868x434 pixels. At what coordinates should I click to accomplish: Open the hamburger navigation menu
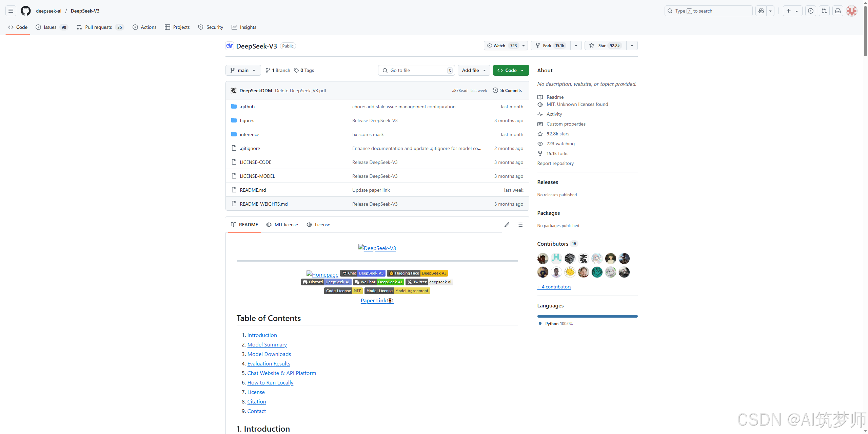point(11,11)
